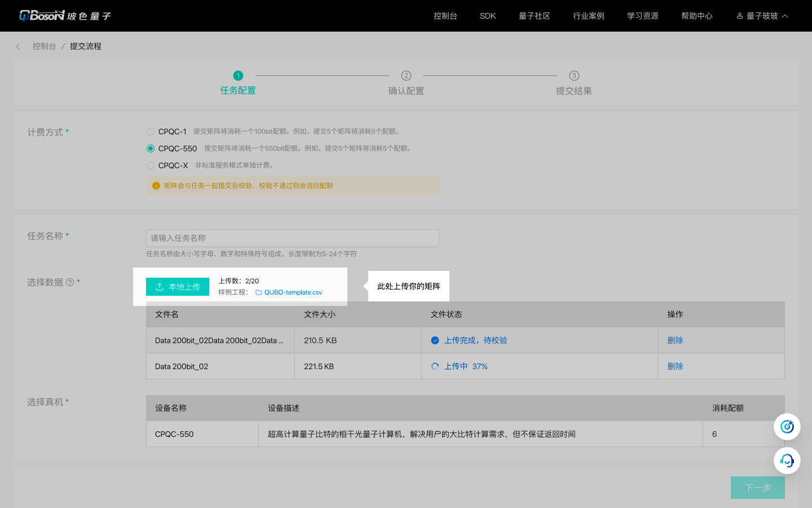
Task: Select the CPQC-550 billing radio button
Action: [x=151, y=148]
